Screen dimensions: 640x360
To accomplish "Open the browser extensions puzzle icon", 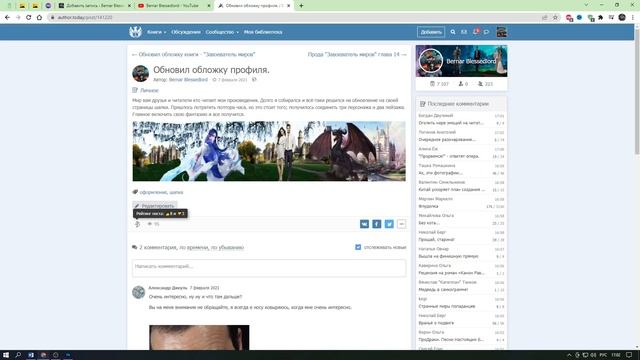I will 600,18.
